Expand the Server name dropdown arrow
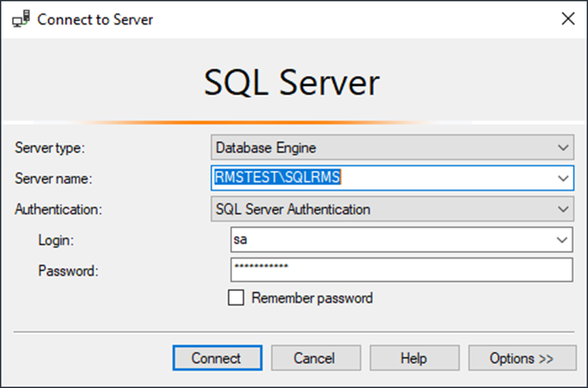Image resolution: width=588 pixels, height=388 pixels. coord(563,178)
